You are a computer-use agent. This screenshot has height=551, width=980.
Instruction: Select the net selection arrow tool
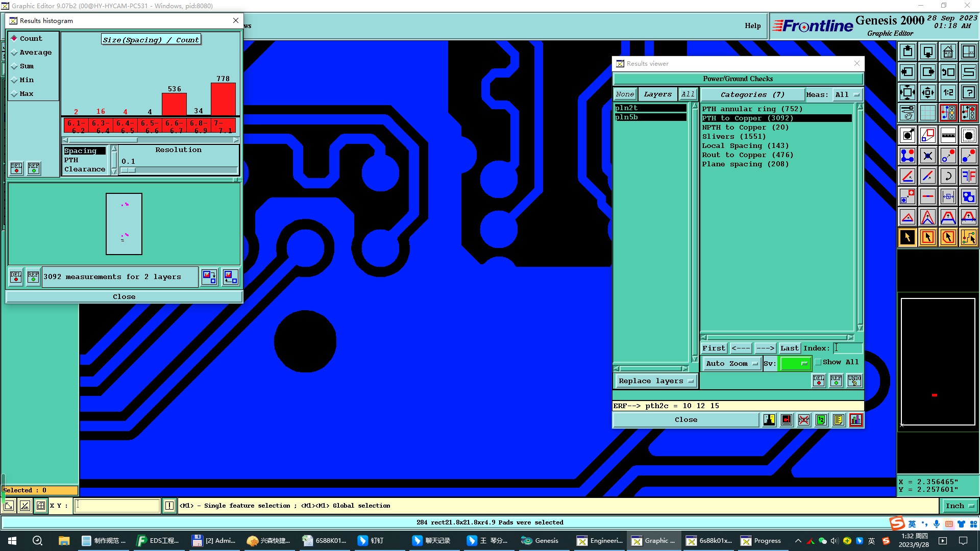[x=968, y=237]
